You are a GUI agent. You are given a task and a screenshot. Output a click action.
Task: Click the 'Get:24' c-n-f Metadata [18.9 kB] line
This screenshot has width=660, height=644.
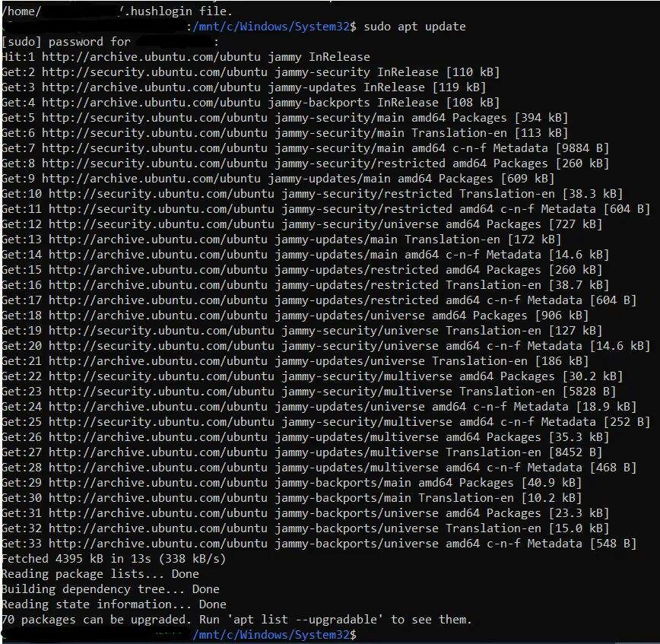[x=319, y=407]
